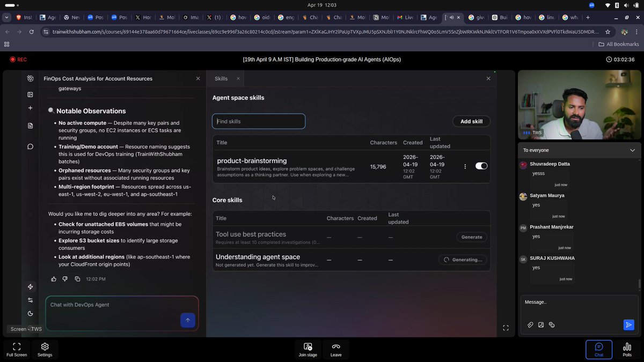Viewport: 644px width, 362px height.
Task: Open the chat bubble icon in sidebar
Action: (x=31, y=146)
